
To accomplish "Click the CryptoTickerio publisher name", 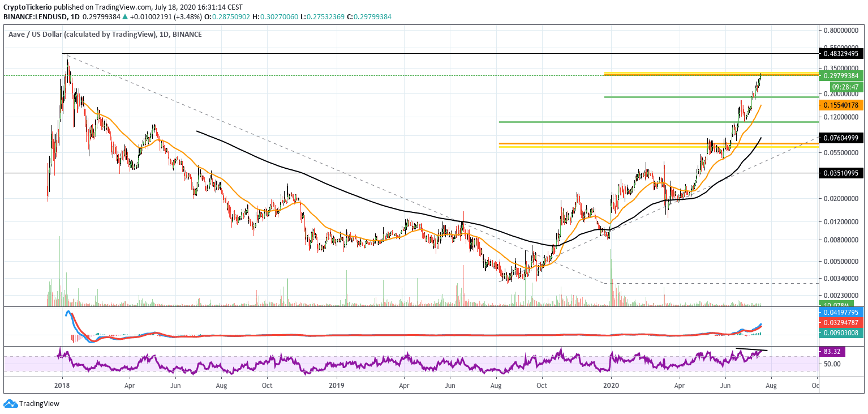I will pyautogui.click(x=29, y=7).
